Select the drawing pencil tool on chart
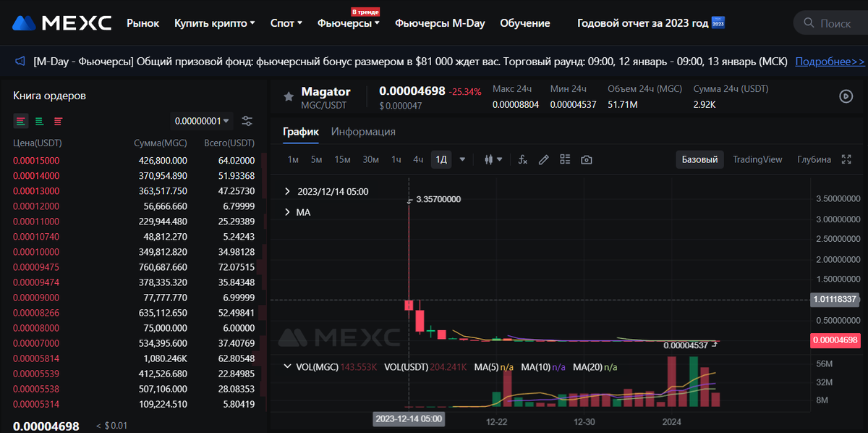Screen dimensions: 868x433 click(544, 159)
